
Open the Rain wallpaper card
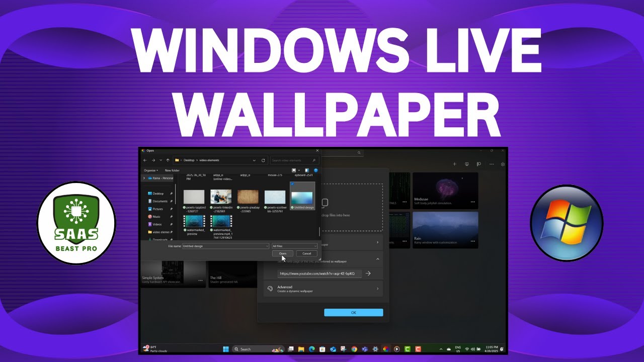[x=445, y=229]
